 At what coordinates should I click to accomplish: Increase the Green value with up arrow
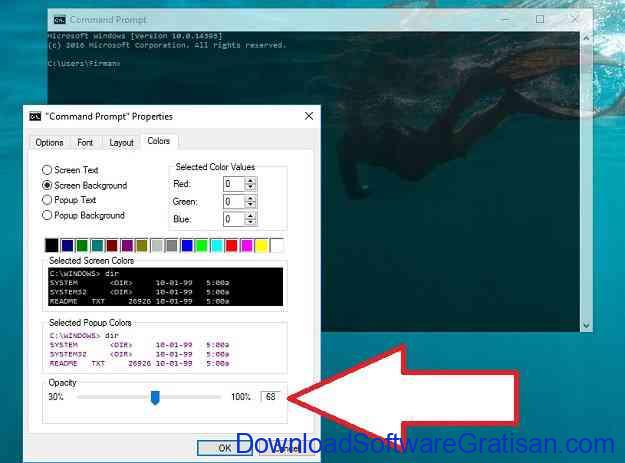pyautogui.click(x=250, y=198)
